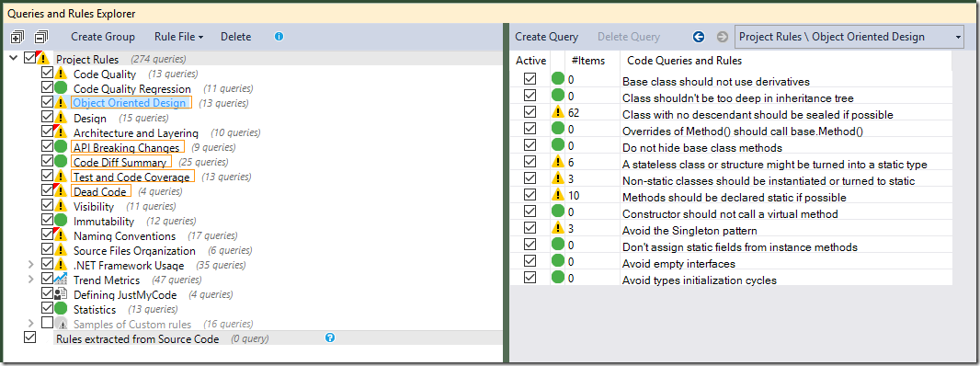Click the blue info icon beside Delete
Viewport: 980px width, 366px height.
click(x=279, y=36)
